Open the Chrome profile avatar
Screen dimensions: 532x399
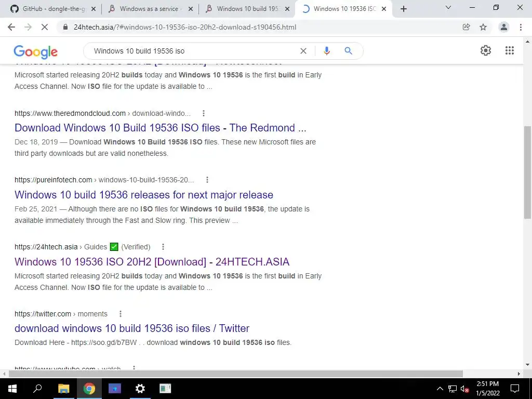(x=504, y=27)
